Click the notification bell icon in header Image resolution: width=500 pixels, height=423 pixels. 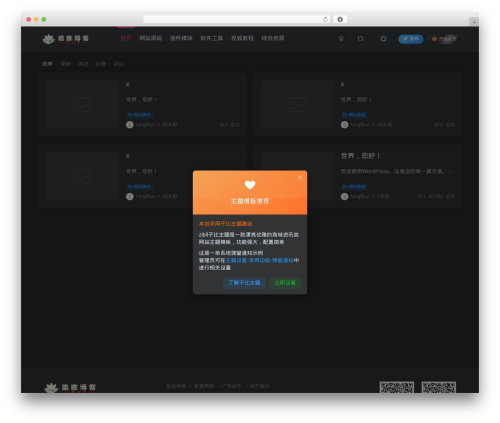[383, 39]
